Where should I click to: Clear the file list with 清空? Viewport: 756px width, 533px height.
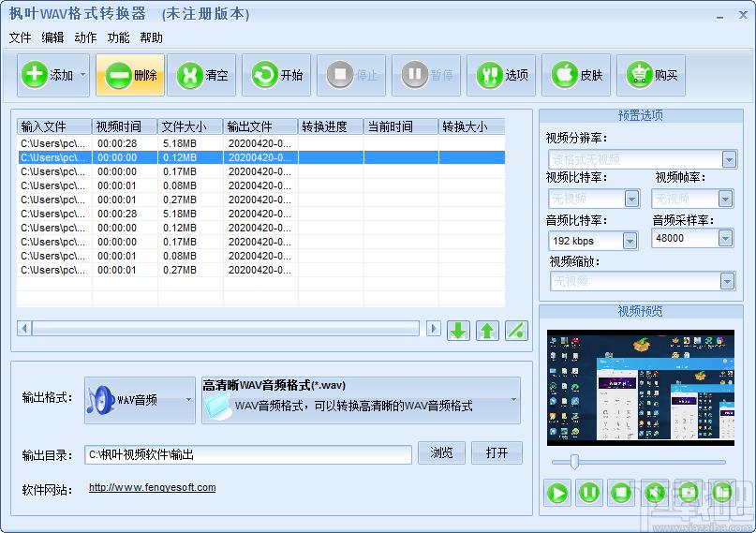tap(201, 75)
